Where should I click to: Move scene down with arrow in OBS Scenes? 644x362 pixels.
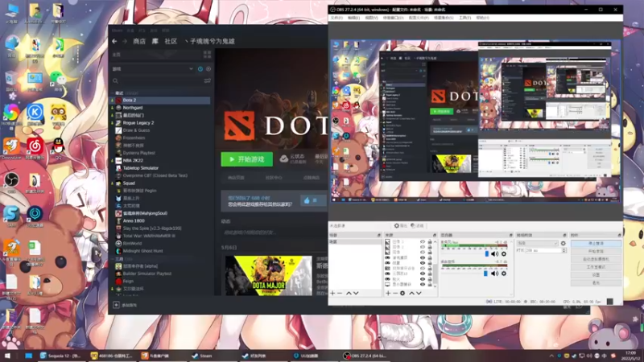(356, 293)
